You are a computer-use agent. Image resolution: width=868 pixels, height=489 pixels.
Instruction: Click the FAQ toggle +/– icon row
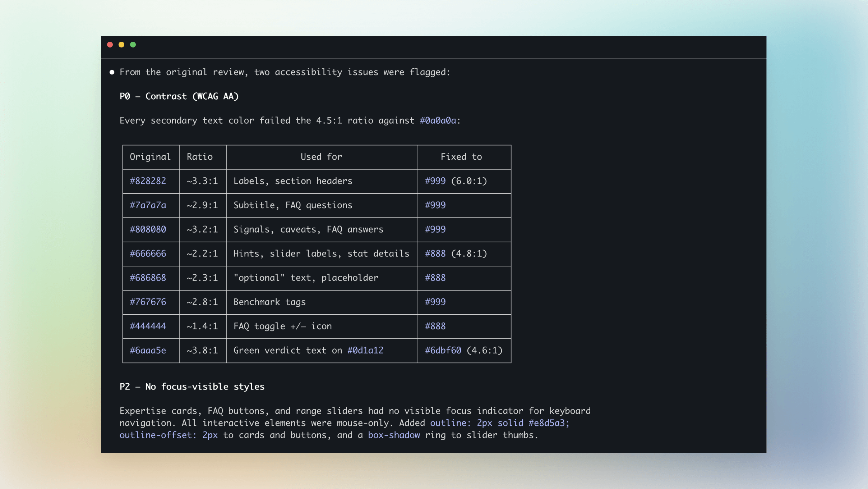282,326
